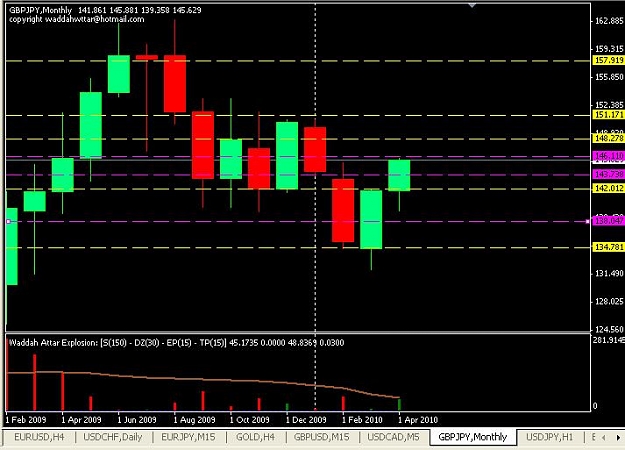The width and height of the screenshot is (625, 450).
Task: Click the 1 Apr 2009 date label
Action: tap(81, 420)
